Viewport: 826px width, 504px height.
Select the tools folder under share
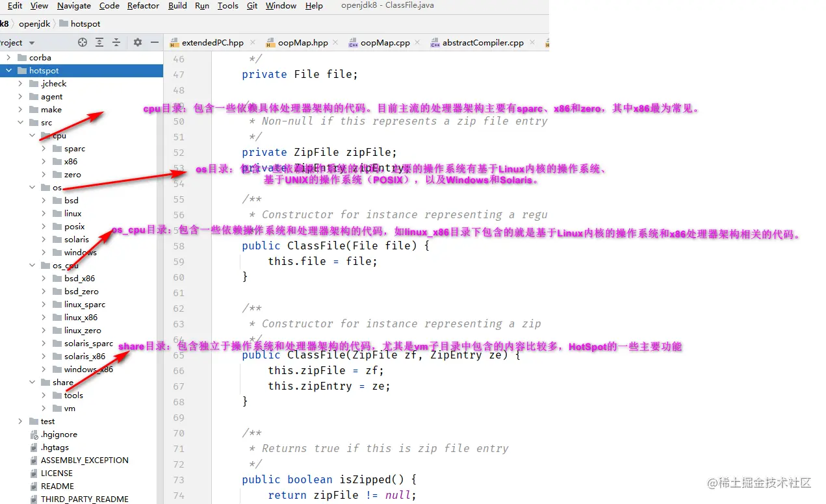tap(73, 396)
